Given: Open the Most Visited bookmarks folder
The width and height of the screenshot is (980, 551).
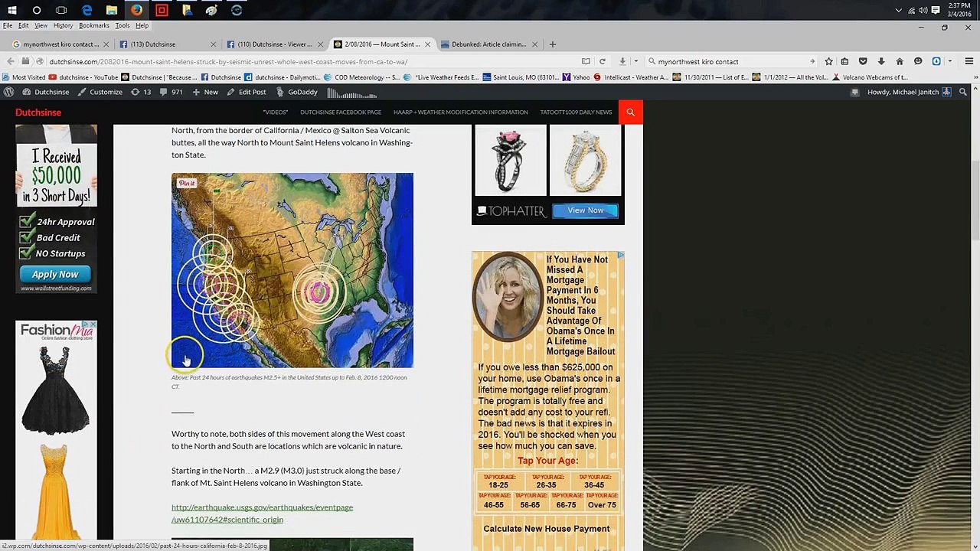Looking at the screenshot, I should (24, 77).
